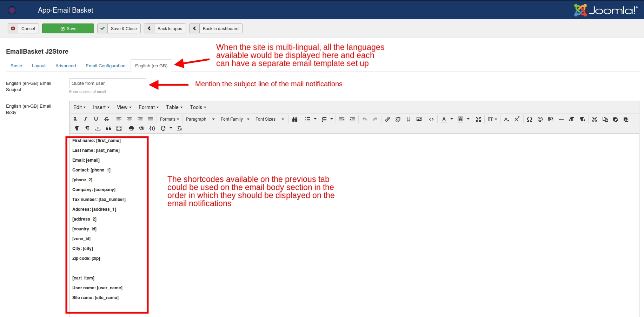
Task: Apply text color with the underlined A button
Action: 444,119
